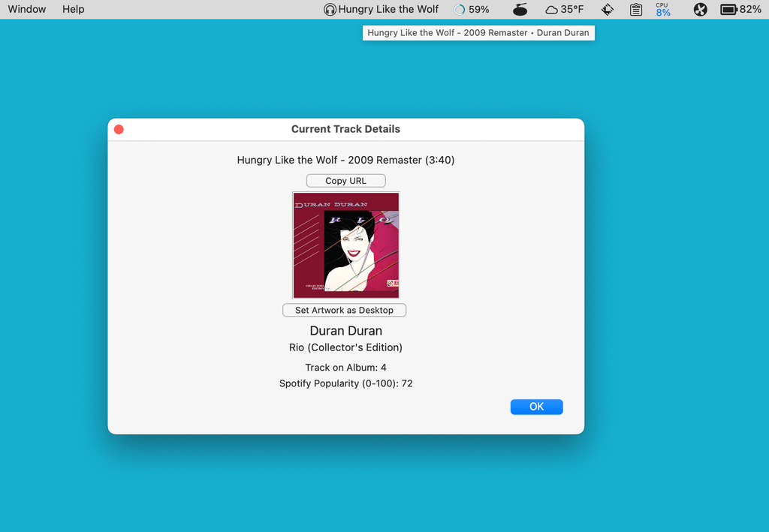Open the Window menu
This screenshot has width=769, height=532.
[27, 9]
